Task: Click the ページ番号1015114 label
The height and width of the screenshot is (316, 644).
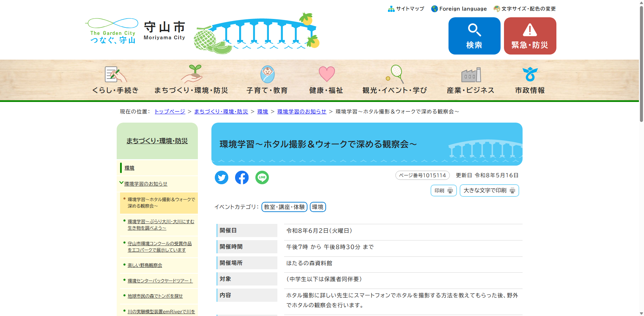Action: coord(422,175)
